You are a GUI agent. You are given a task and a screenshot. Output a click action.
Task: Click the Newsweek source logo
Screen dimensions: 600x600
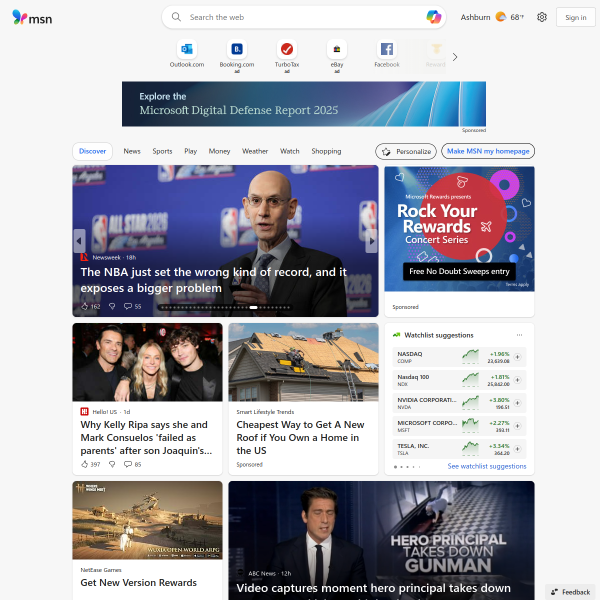tap(84, 257)
